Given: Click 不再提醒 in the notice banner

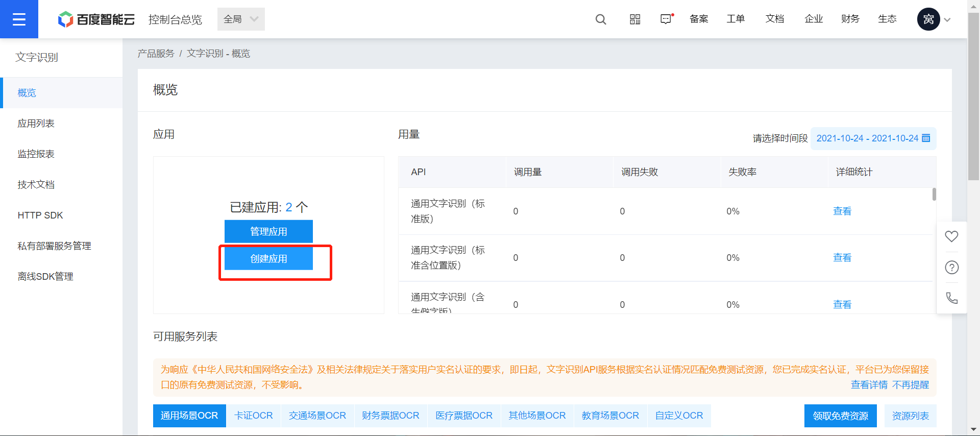Looking at the screenshot, I should pos(911,385).
